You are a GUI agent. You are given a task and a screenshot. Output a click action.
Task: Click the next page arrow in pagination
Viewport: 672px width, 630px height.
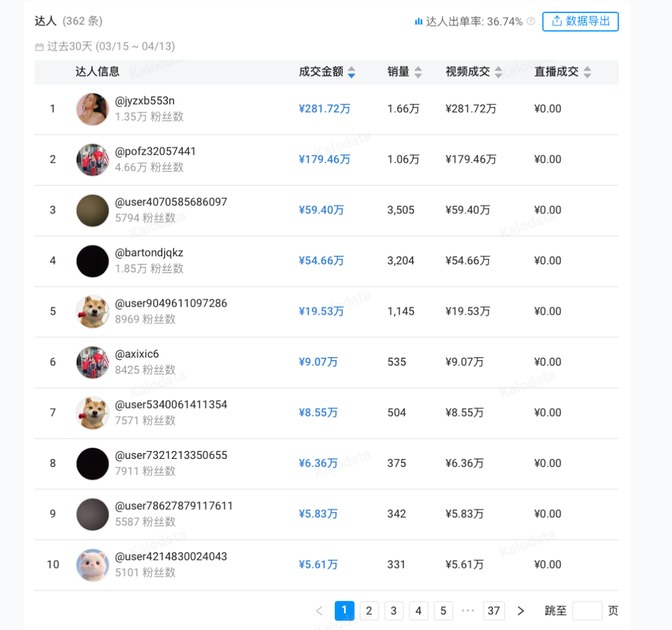pyautogui.click(x=521, y=611)
